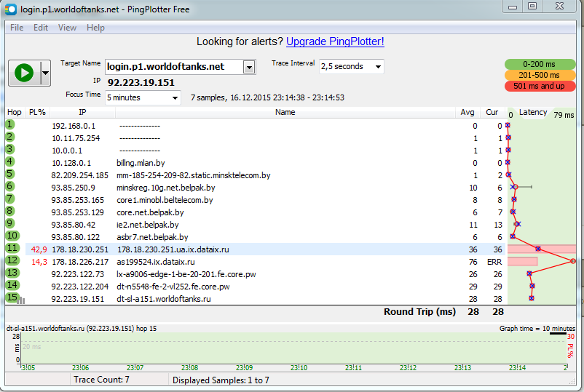
Task: Click the ERR current value for hop 12
Action: [494, 262]
